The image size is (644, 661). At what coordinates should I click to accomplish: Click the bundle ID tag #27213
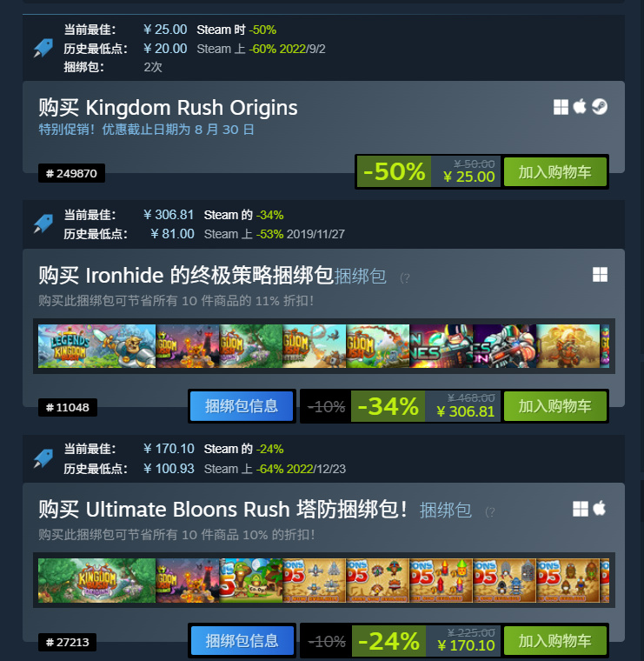coord(68,643)
